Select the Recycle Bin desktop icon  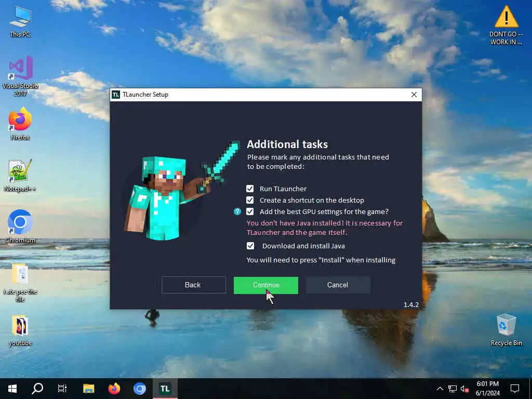(x=506, y=330)
